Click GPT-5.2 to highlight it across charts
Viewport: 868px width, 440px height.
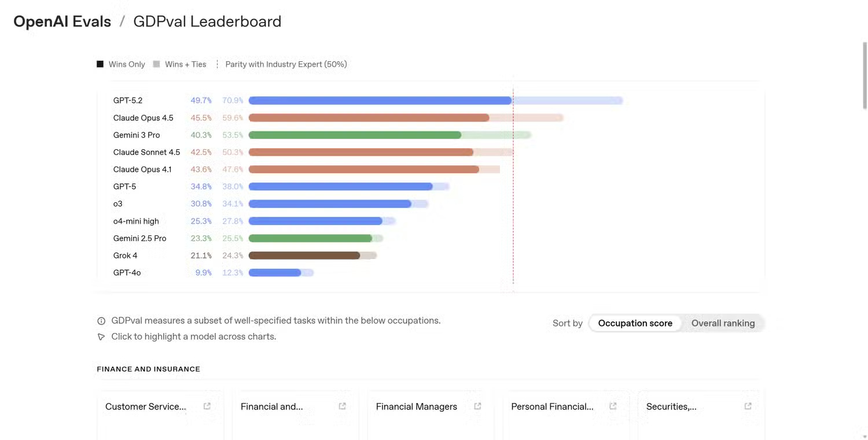128,100
